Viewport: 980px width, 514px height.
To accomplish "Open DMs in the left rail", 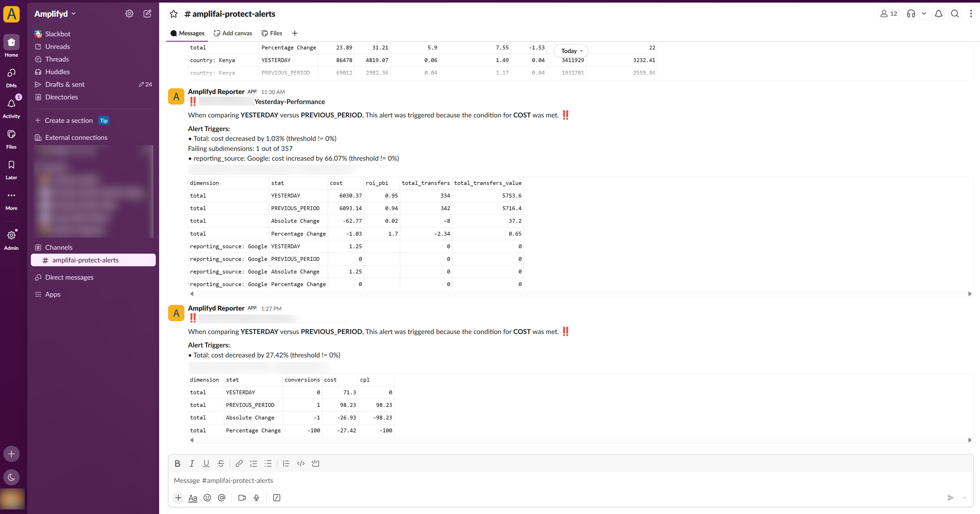I will (11, 77).
